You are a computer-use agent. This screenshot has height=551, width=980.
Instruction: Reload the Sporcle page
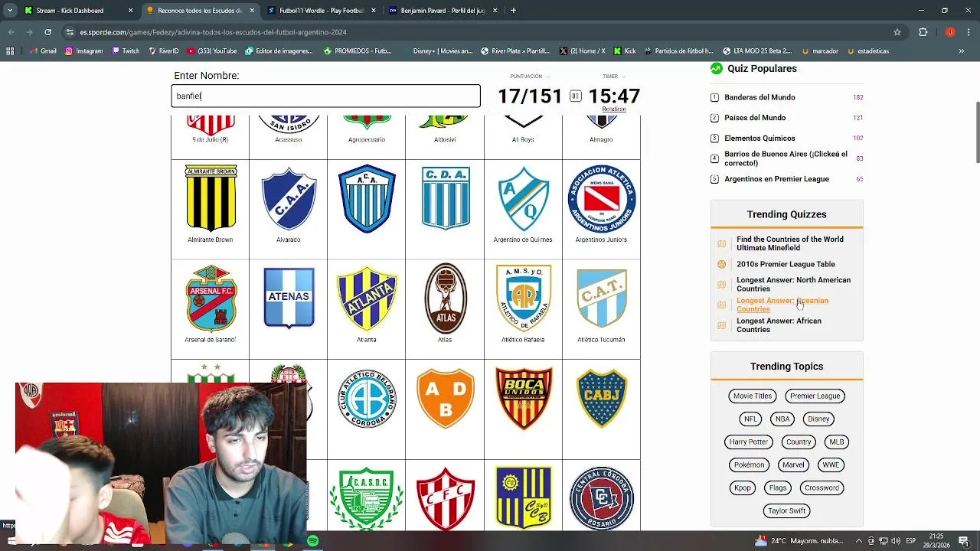coord(47,32)
